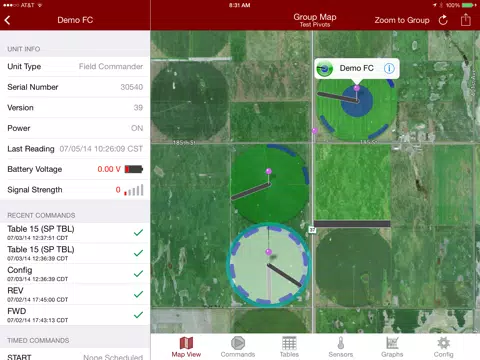Tap the purple marker on the vertical road
The width and height of the screenshot is (480, 360).
click(x=314, y=131)
